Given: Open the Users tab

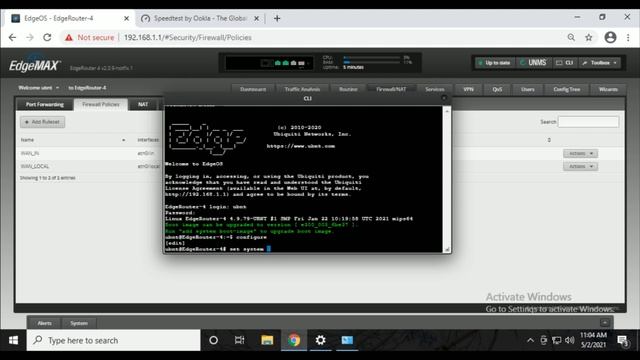Looking at the screenshot, I should [x=527, y=89].
